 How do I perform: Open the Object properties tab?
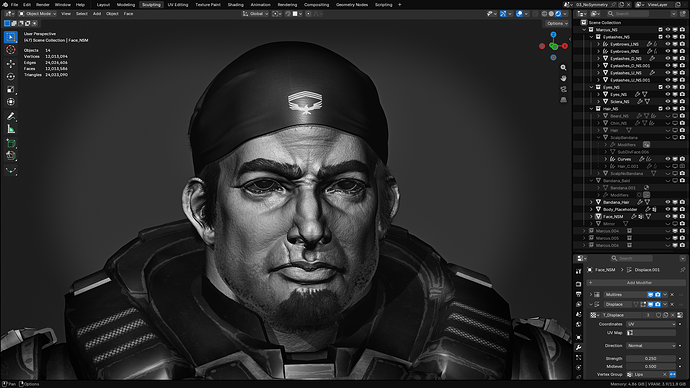[x=579, y=337]
